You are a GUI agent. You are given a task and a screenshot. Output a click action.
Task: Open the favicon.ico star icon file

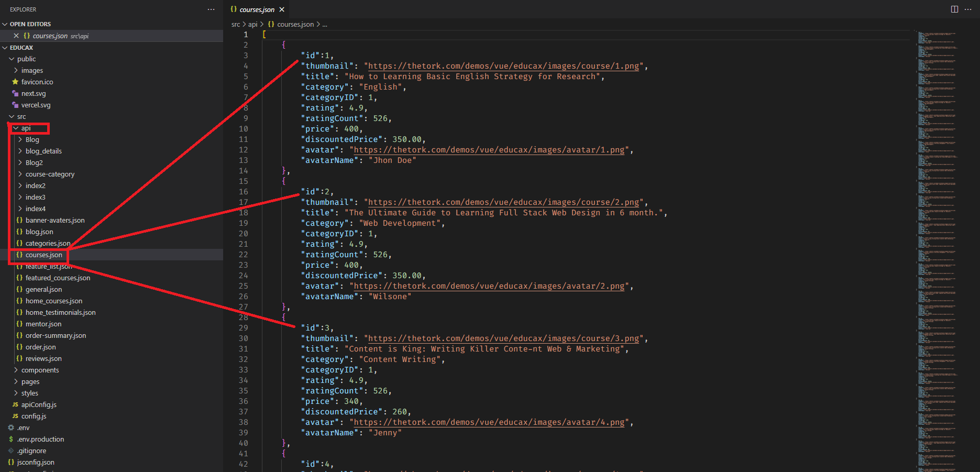coord(37,82)
